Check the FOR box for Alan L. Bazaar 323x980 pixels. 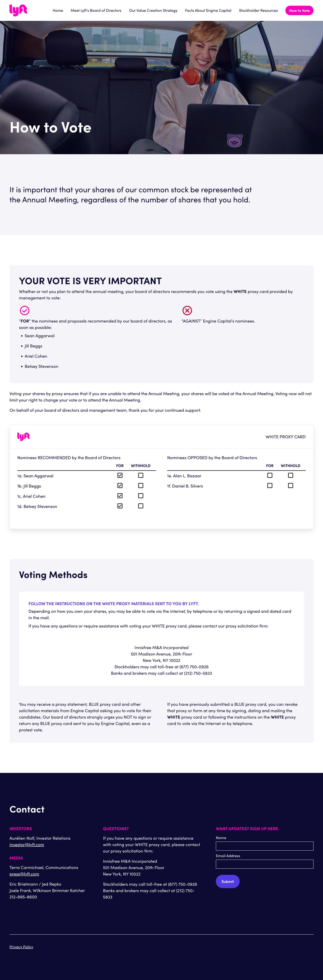[270, 475]
